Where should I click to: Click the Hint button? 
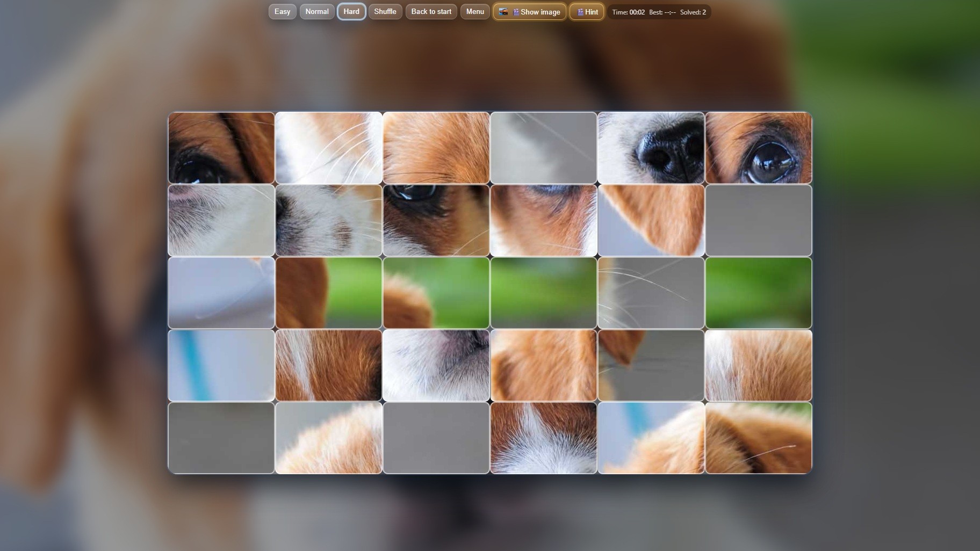pyautogui.click(x=587, y=11)
